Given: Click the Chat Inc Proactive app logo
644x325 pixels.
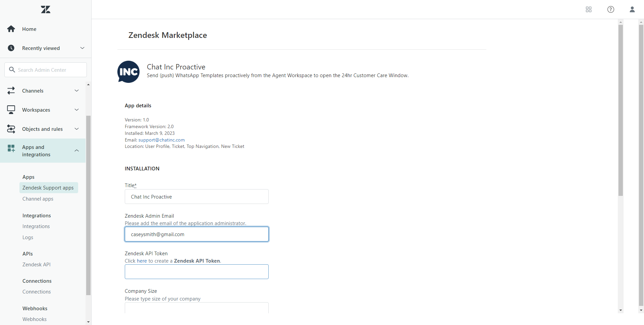Looking at the screenshot, I should 128,72.
